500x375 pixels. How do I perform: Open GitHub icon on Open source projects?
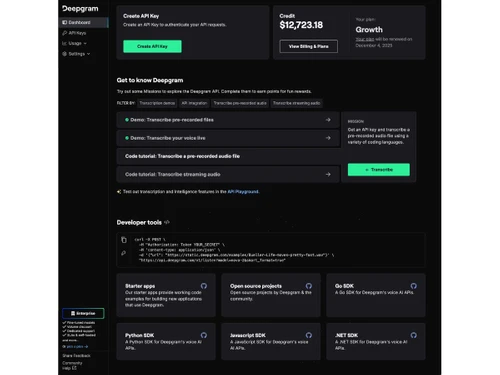pyautogui.click(x=309, y=286)
